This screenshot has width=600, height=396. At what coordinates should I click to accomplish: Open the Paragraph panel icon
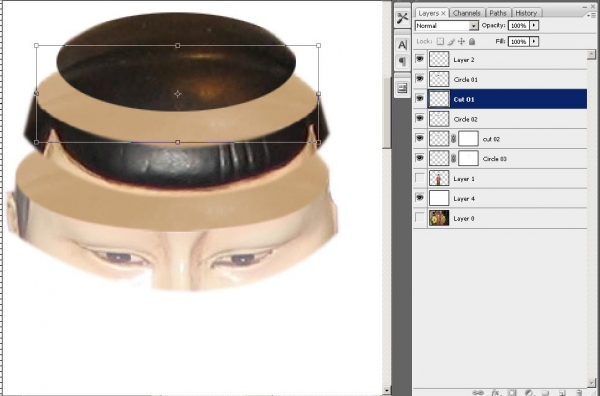(402, 61)
